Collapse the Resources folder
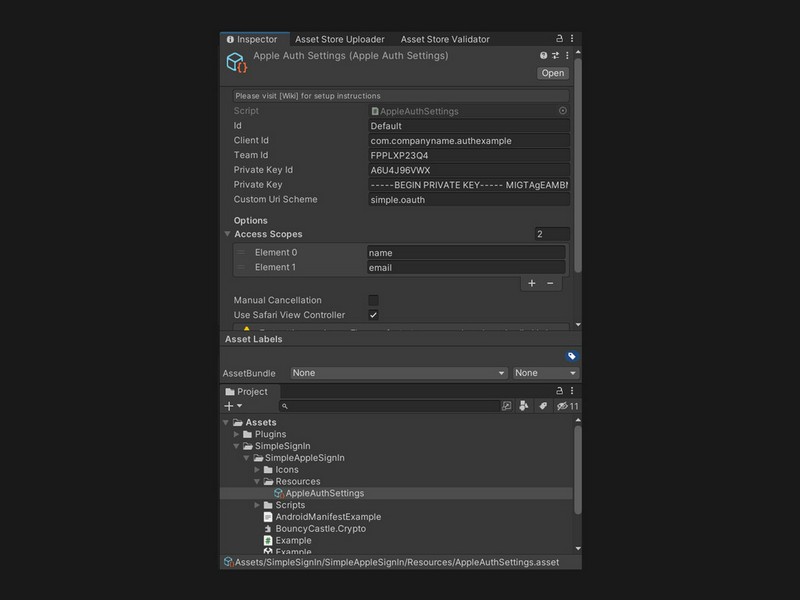Viewport: 800px width, 600px height. click(x=257, y=481)
